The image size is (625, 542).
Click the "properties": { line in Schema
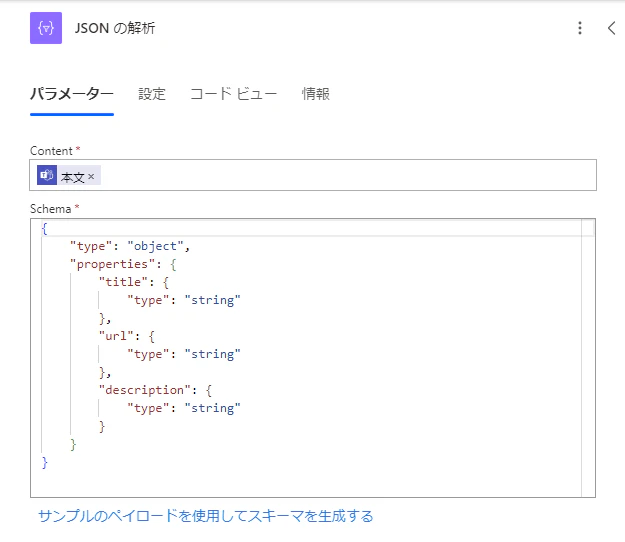[123, 264]
